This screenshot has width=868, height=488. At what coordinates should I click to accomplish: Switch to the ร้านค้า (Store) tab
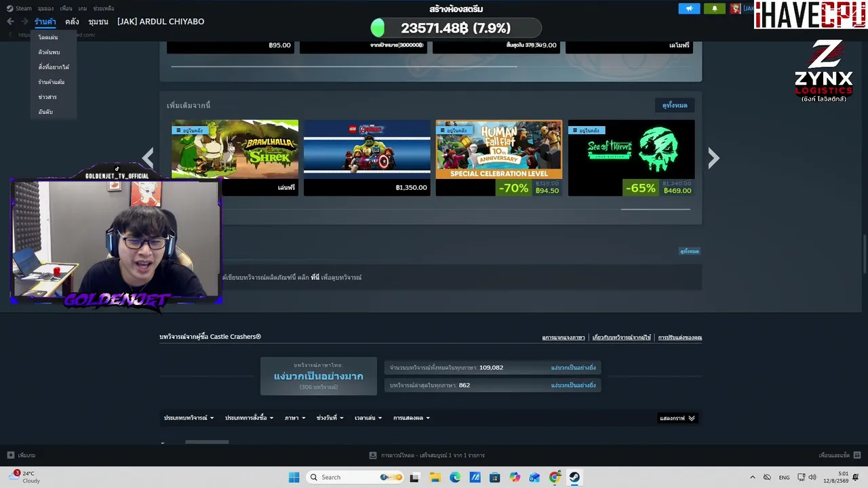tap(45, 22)
